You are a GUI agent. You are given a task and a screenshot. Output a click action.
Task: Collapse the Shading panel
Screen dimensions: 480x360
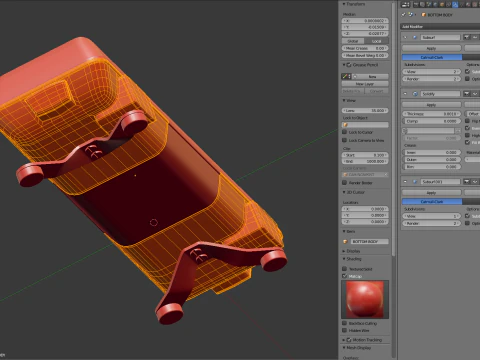344,259
